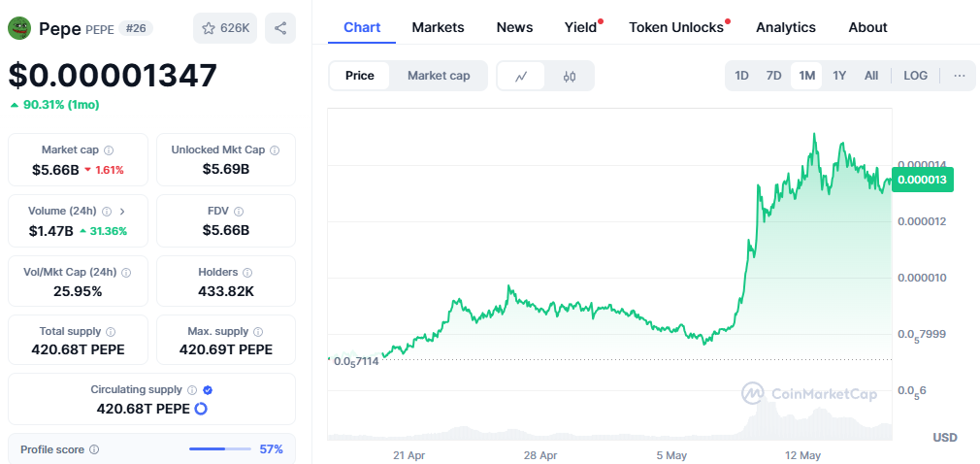Set chart range to 1D
The width and height of the screenshot is (980, 464).
tap(741, 76)
